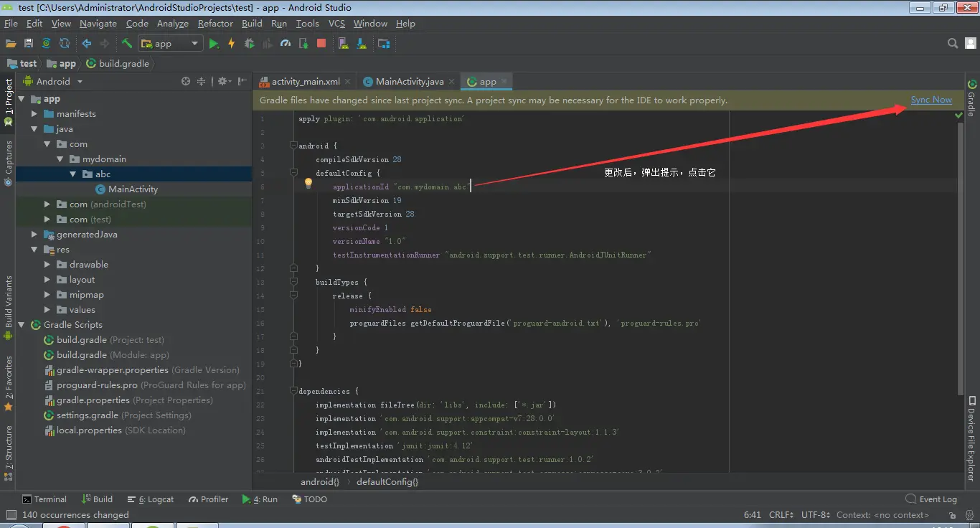The width and height of the screenshot is (980, 528).
Task: Switch to the activity_main.xml tab
Action: point(306,82)
